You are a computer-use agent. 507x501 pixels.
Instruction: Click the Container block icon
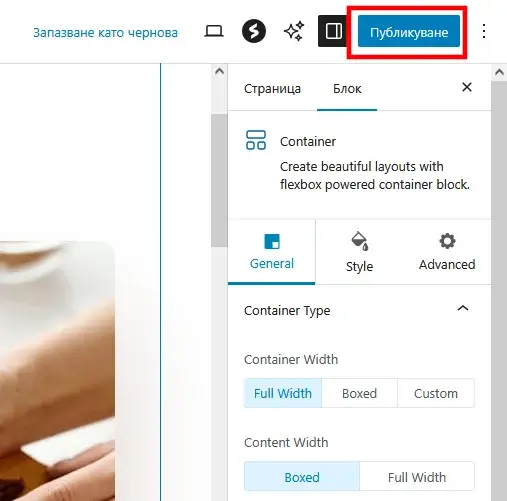coord(256,140)
